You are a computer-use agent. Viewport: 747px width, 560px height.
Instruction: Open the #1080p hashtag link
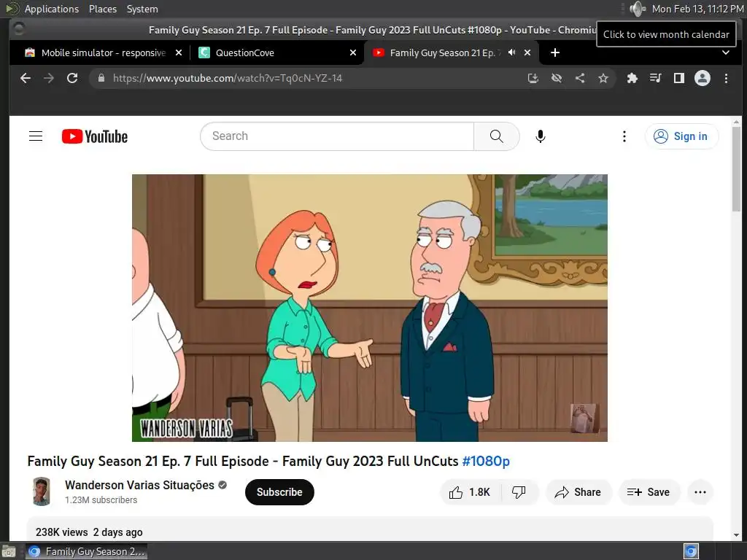coord(486,461)
